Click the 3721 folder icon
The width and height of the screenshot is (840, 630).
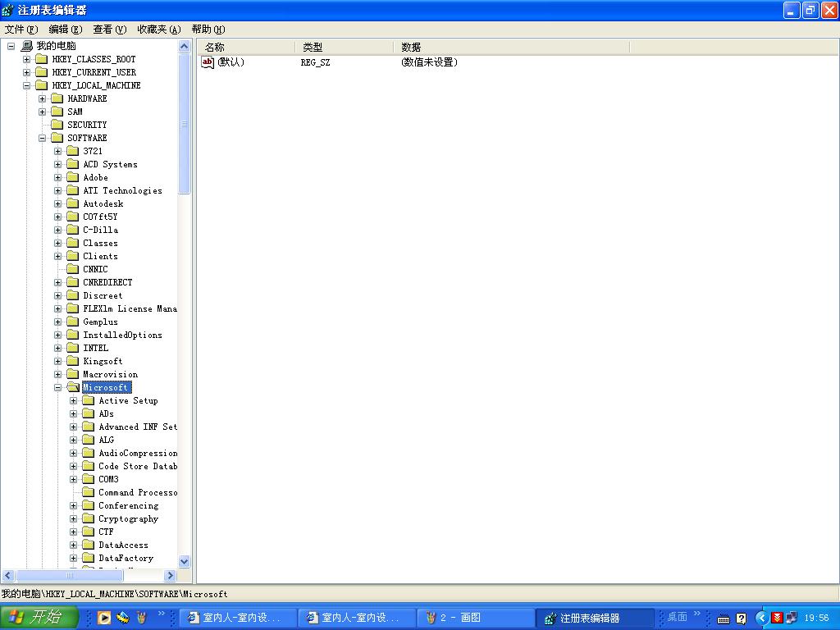73,151
